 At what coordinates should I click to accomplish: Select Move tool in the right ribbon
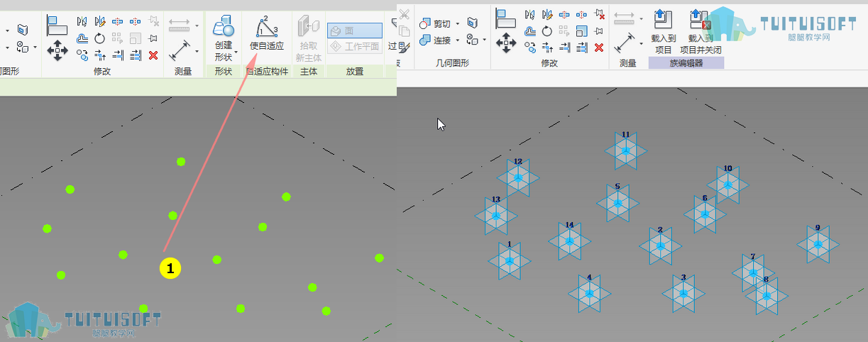pyautogui.click(x=505, y=43)
